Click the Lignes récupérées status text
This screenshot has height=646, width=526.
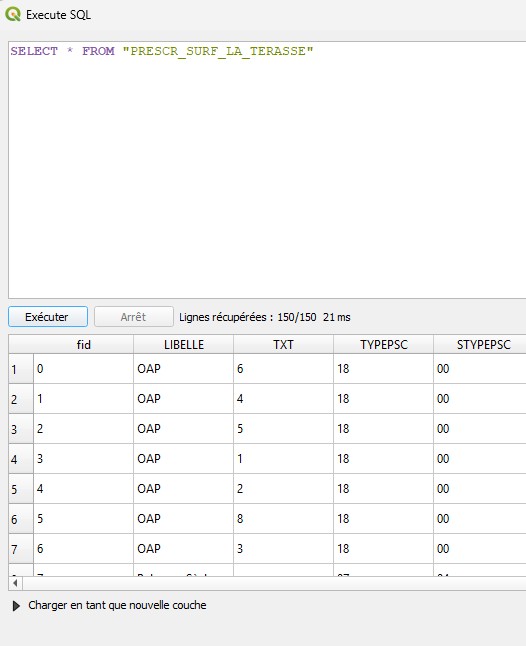(x=265, y=317)
